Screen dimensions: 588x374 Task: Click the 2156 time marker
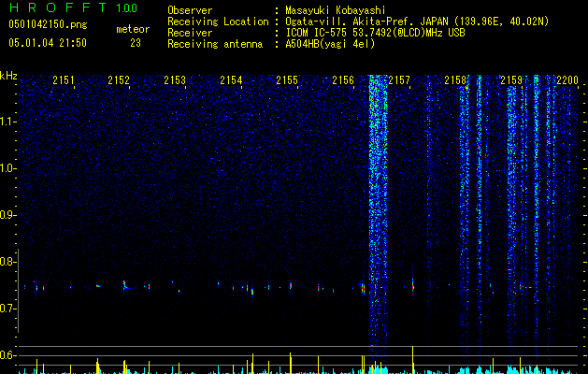click(343, 79)
